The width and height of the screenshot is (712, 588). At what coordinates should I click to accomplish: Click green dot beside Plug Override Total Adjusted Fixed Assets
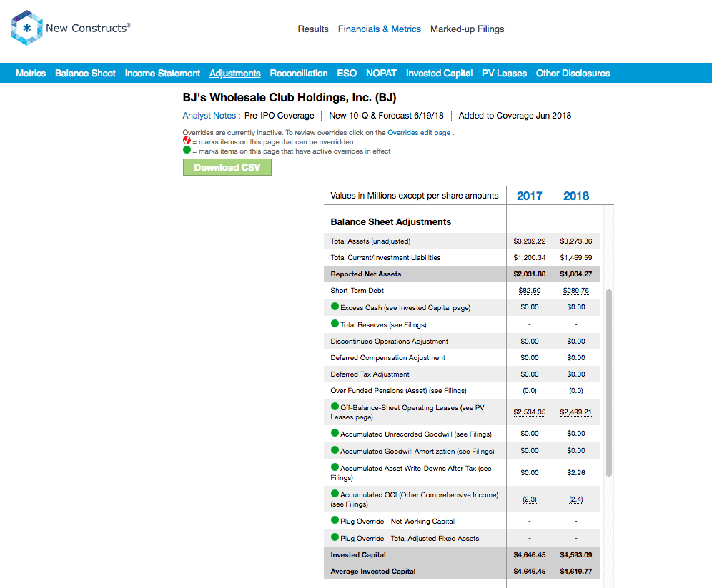click(335, 537)
